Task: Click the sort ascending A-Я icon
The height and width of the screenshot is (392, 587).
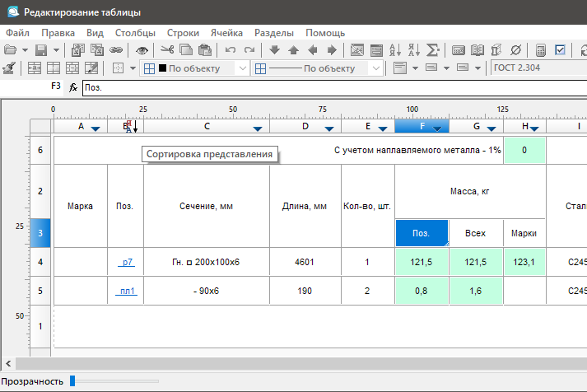Action: point(395,49)
